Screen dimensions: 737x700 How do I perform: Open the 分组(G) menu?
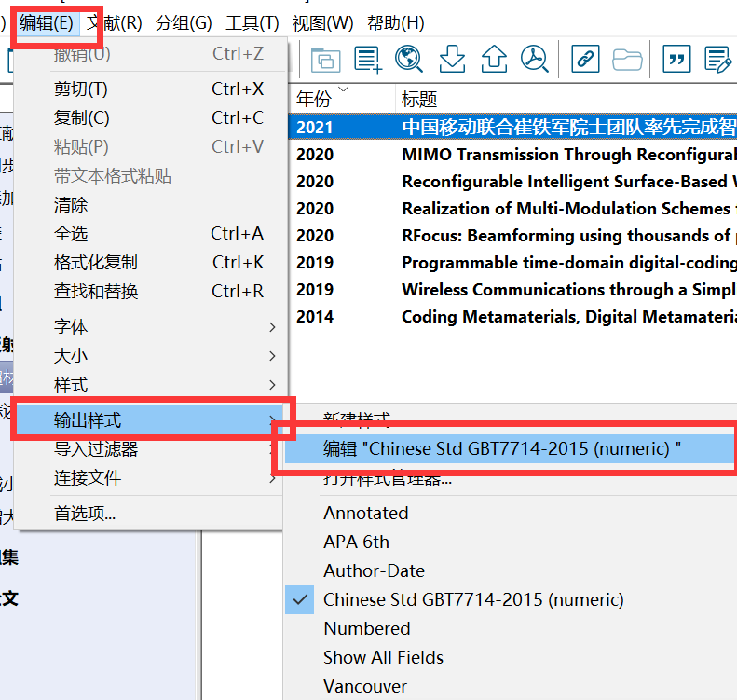[x=184, y=22]
